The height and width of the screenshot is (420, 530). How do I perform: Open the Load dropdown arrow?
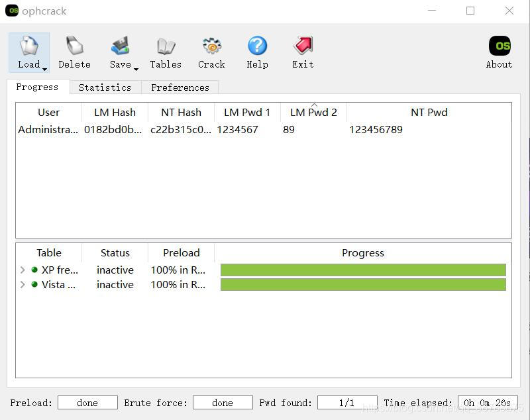pos(44,70)
